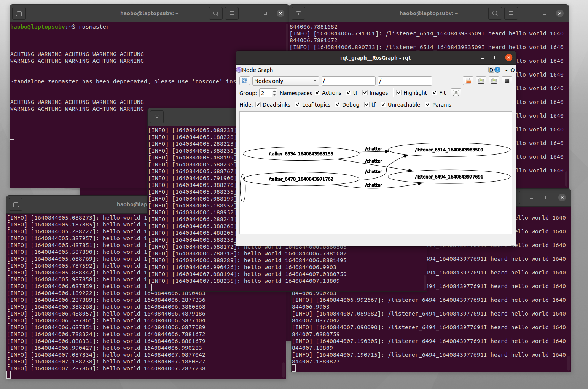Screen dimensions: 588x389
Task: Refresh the ROS node graph
Action: (245, 81)
